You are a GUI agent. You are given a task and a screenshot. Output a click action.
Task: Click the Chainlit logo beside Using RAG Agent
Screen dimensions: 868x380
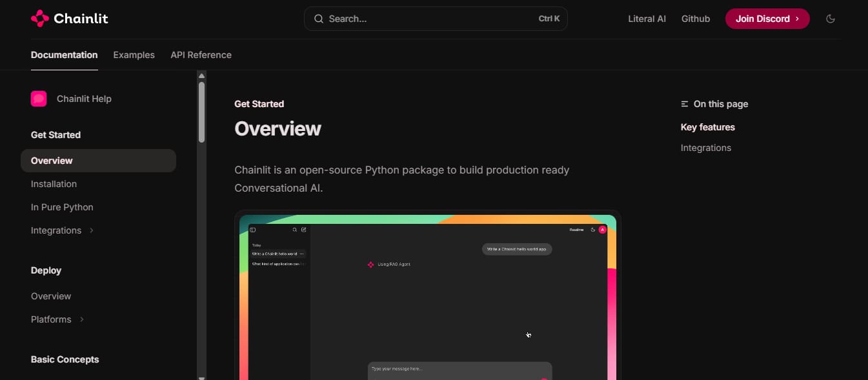click(x=370, y=265)
